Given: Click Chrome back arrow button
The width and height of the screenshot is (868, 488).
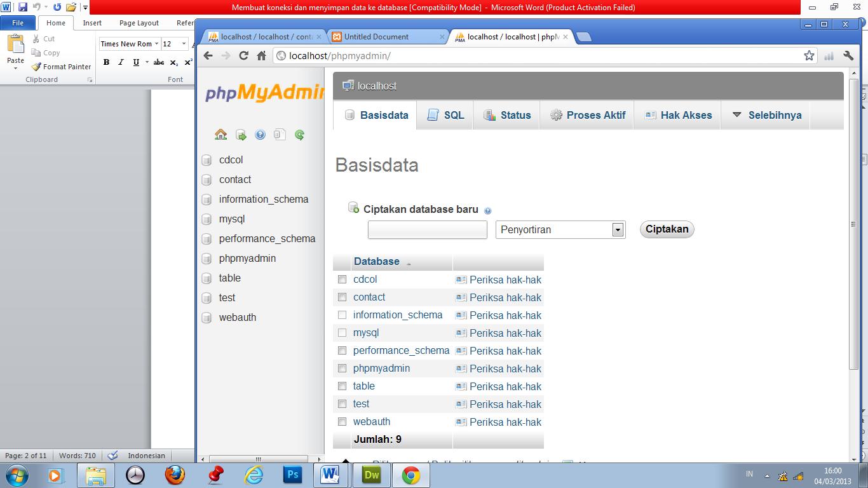Looking at the screenshot, I should [208, 56].
